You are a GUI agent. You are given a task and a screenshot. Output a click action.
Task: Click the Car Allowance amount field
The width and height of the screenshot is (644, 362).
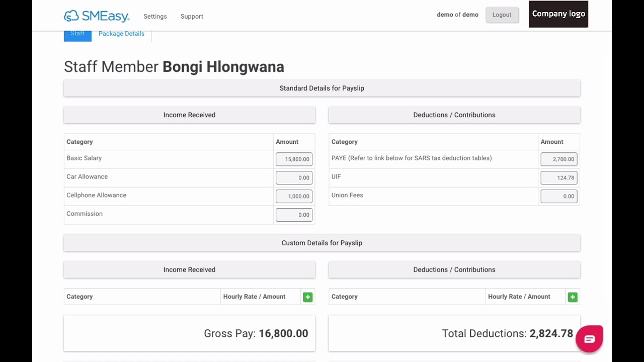coord(294,177)
